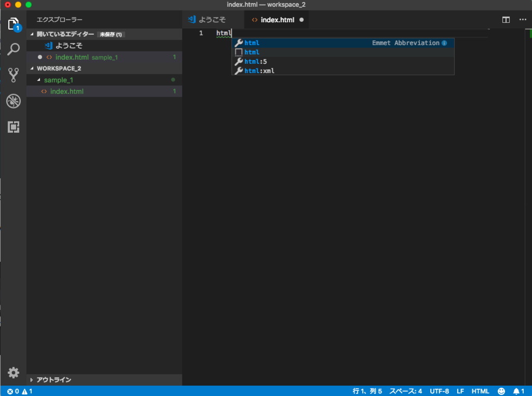Click スペース: 4 indentation setting

coord(405,391)
